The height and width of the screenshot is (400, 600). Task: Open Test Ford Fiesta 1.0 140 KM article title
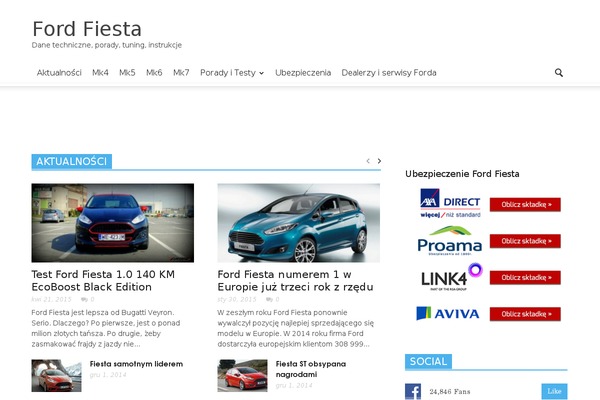point(103,281)
